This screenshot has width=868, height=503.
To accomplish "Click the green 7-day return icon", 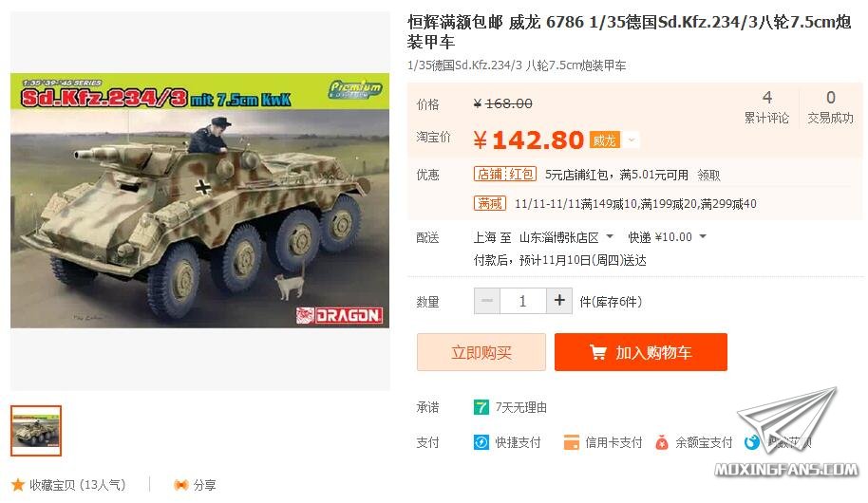I will (481, 408).
